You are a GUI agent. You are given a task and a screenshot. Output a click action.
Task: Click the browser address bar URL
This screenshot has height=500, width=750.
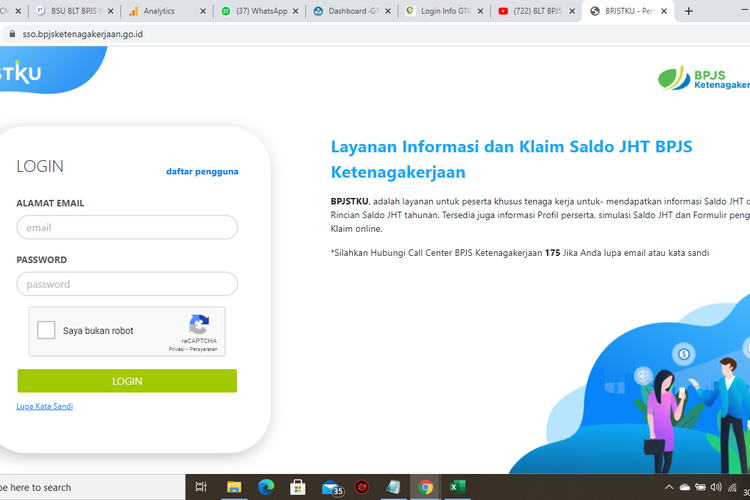(x=83, y=34)
